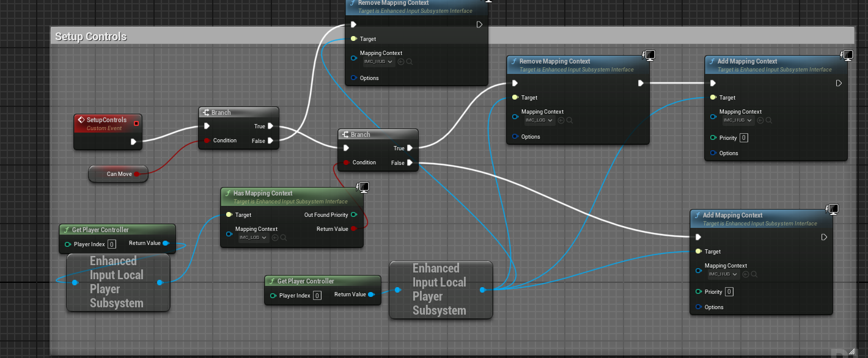Click Priority value field in upper Add Mapping Context

744,138
